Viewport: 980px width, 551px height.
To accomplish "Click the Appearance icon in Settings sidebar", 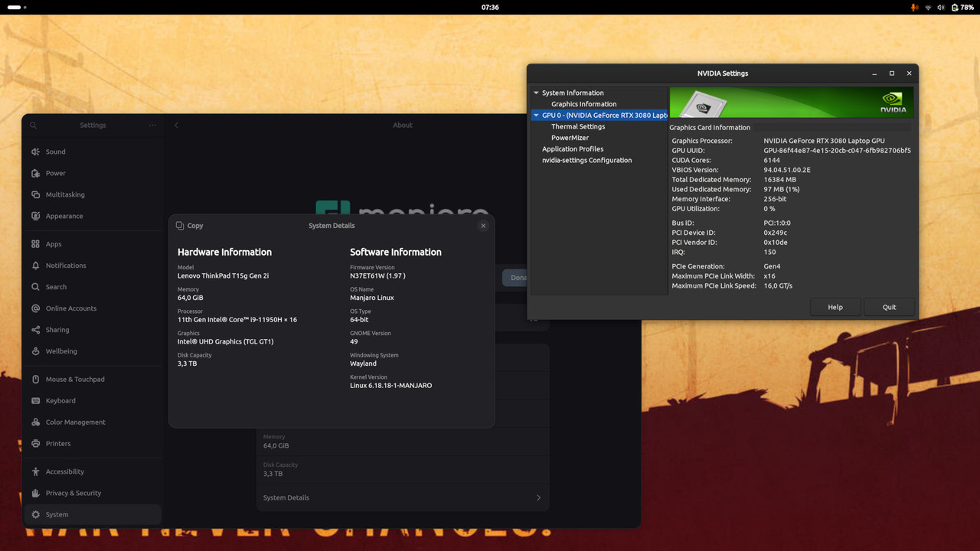I will 35,216.
